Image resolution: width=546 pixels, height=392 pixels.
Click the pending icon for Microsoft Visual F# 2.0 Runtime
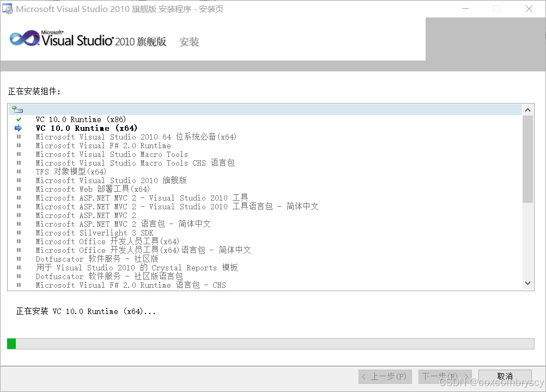pyautogui.click(x=19, y=146)
